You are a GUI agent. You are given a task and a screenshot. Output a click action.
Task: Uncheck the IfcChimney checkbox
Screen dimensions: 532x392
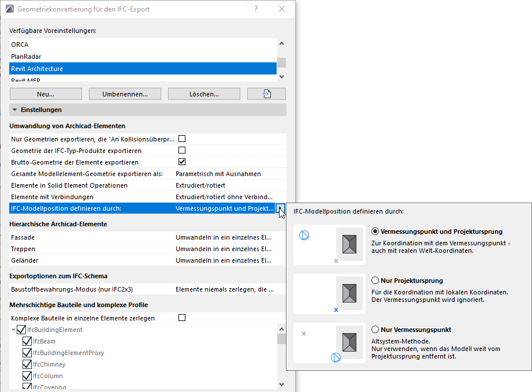tap(27, 364)
